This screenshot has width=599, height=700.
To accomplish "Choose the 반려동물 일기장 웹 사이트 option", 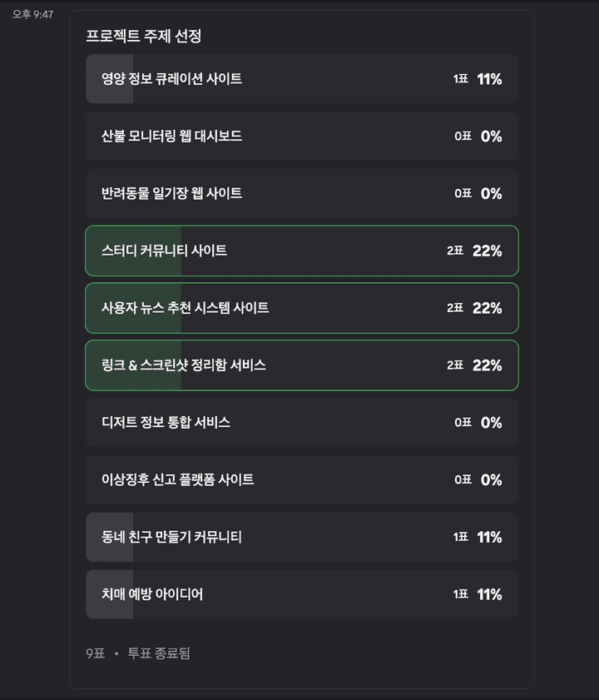I will tap(302, 193).
